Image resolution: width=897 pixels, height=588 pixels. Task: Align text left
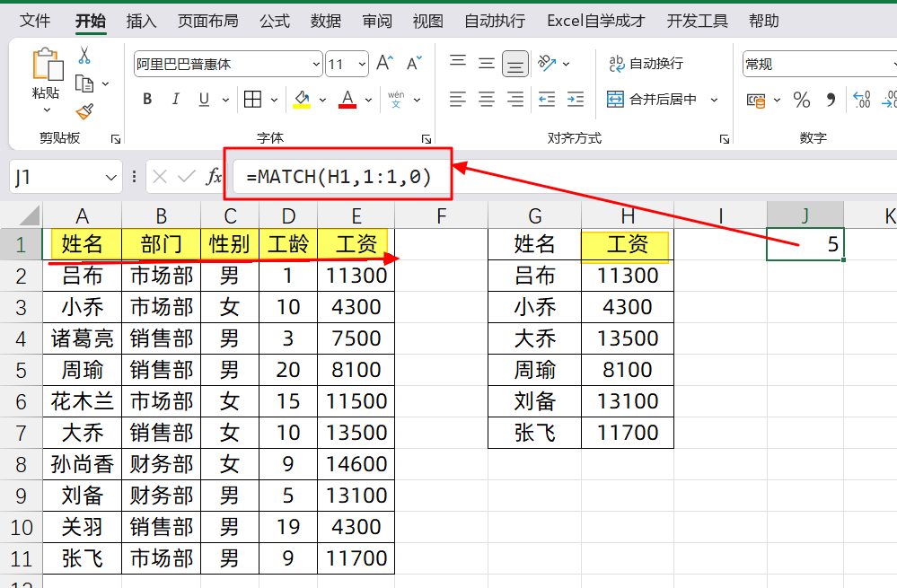[458, 99]
